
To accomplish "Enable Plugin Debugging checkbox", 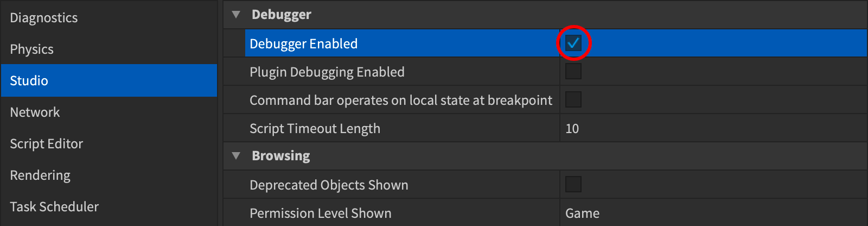I will pos(573,71).
